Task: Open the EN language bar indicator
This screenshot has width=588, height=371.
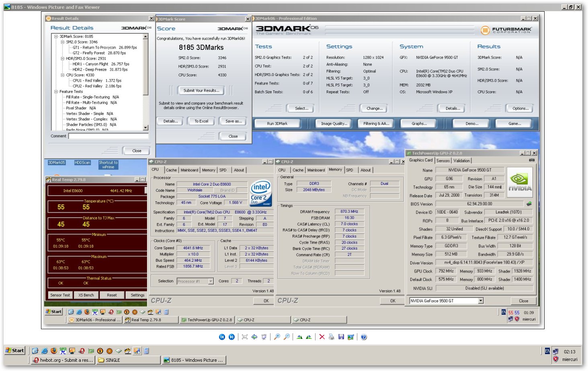Action: 547,351
